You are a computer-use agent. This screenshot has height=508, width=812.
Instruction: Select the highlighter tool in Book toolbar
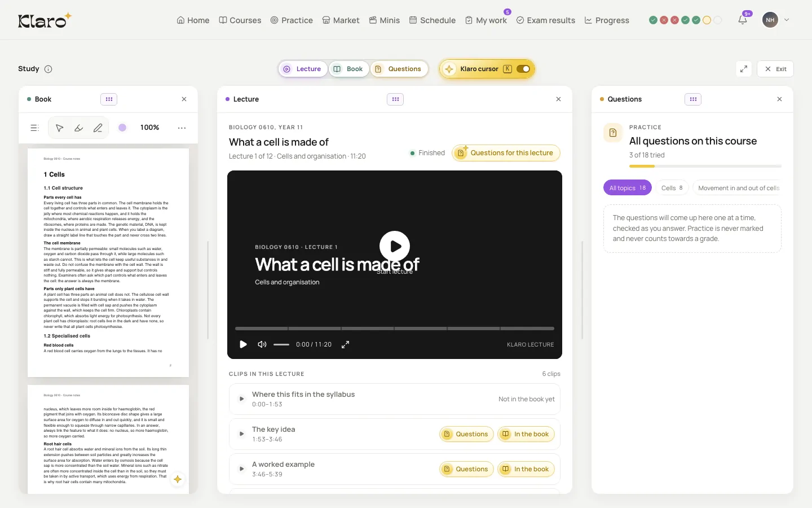coord(78,128)
